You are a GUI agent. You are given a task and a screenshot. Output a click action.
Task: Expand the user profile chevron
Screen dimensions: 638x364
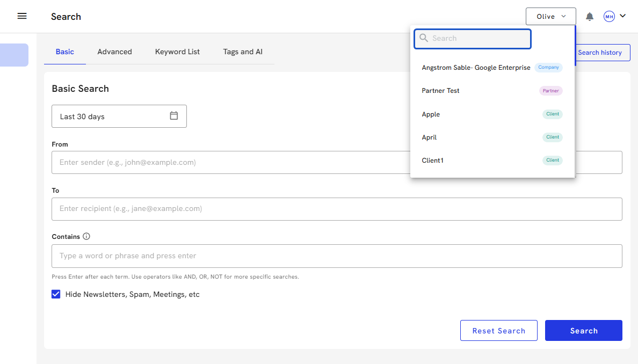[623, 16]
